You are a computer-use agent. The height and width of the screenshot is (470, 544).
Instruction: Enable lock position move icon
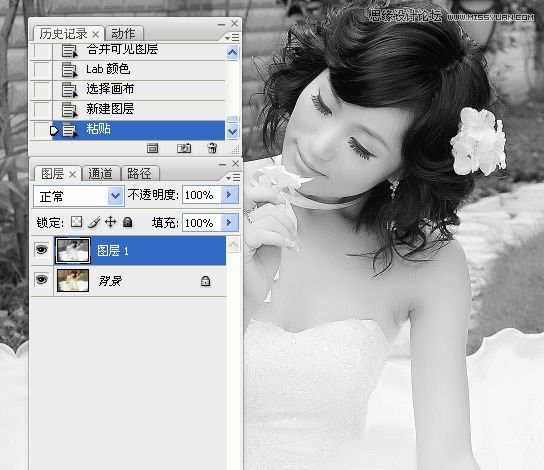tap(110, 222)
